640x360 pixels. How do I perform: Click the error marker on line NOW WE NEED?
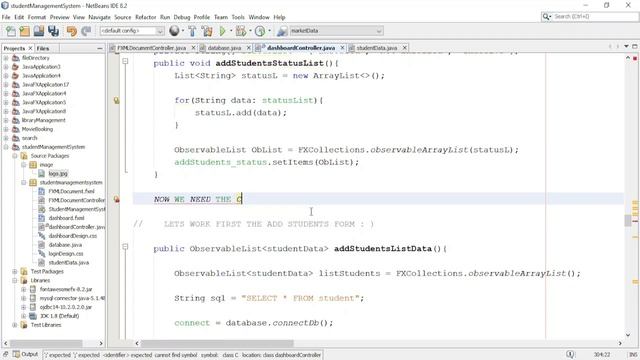117,199
